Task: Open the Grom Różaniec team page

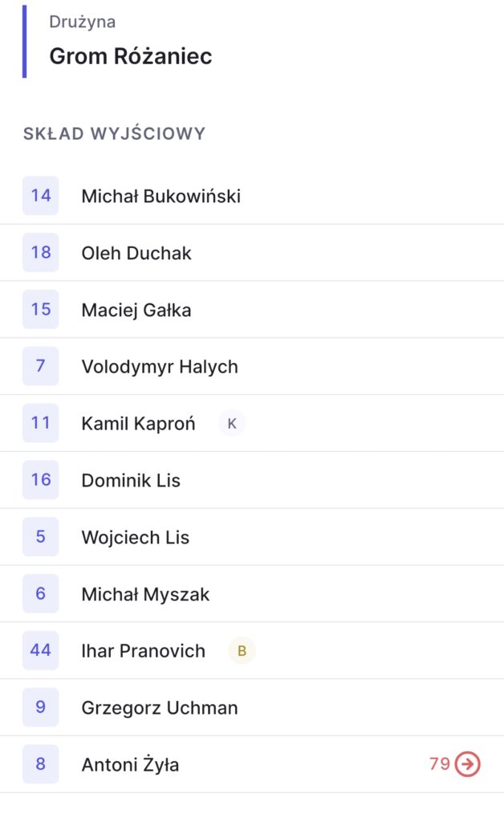Action: point(131,56)
